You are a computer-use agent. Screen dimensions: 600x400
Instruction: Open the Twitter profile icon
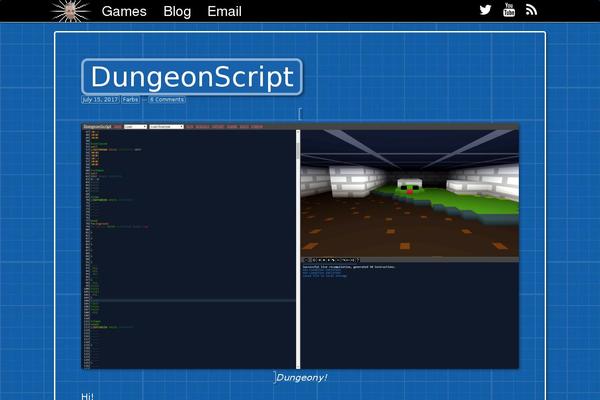(485, 10)
